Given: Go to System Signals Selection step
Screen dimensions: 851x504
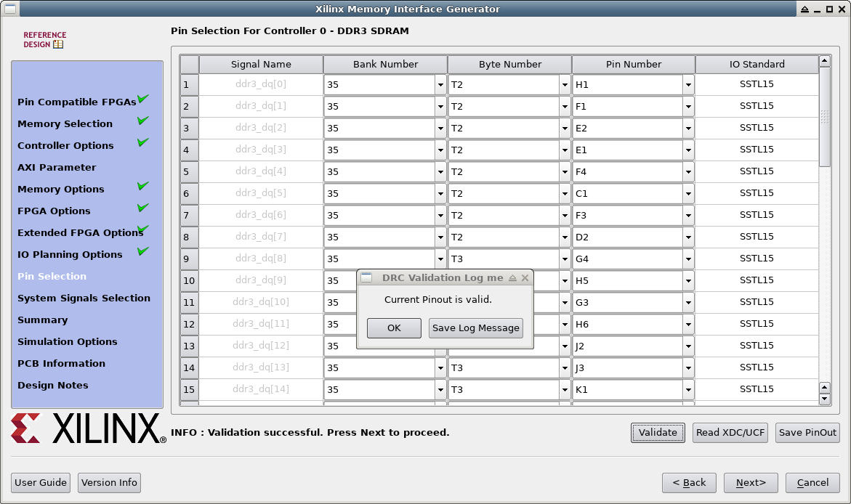Looking at the screenshot, I should pyautogui.click(x=84, y=298).
